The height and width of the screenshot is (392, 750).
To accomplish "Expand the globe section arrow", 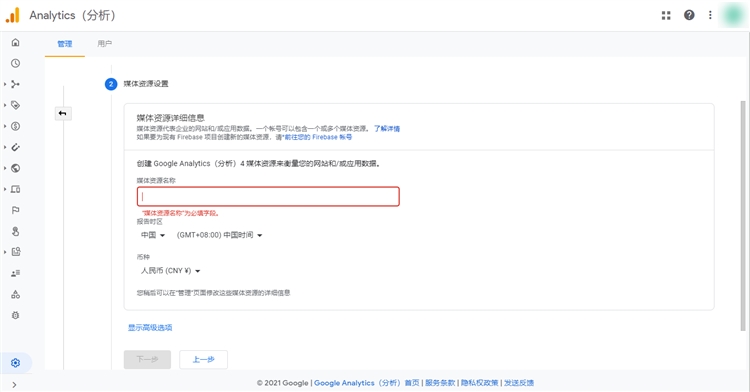I will pos(5,168).
